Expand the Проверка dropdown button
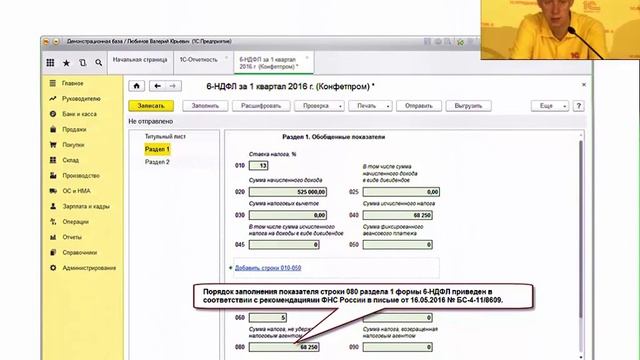 319,106
